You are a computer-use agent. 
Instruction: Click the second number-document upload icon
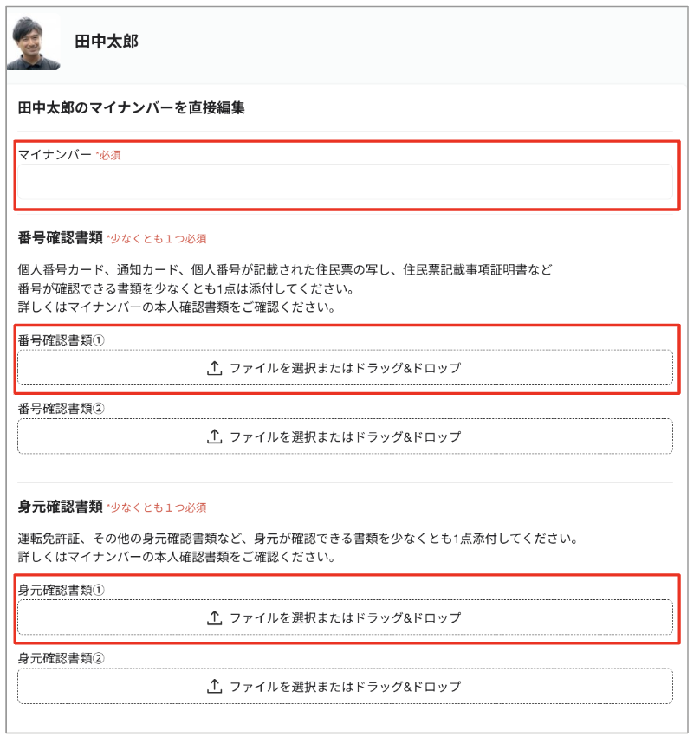[214, 436]
